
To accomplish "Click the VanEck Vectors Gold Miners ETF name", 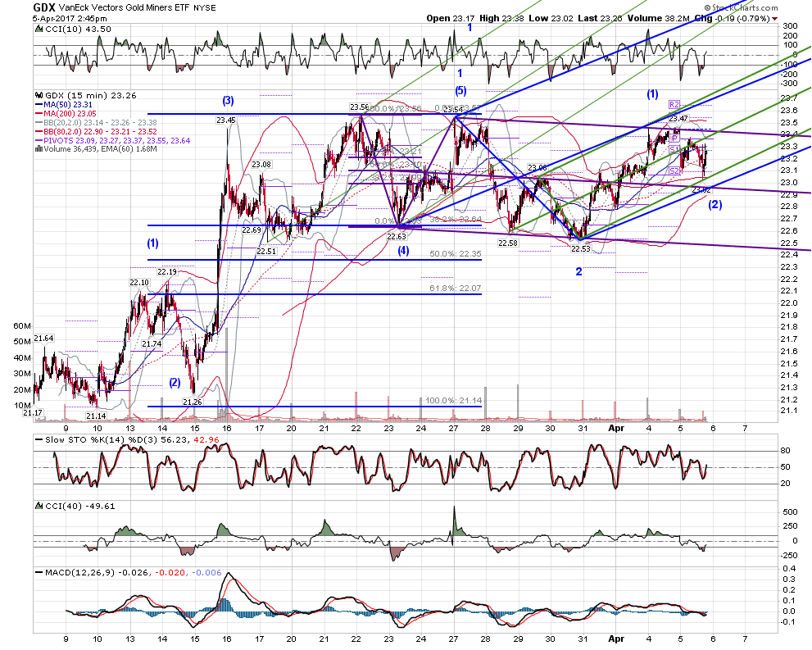I will (125, 8).
